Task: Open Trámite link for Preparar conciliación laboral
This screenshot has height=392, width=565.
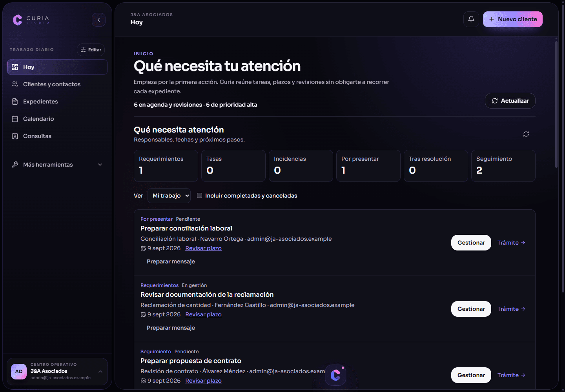Action: (x=511, y=243)
